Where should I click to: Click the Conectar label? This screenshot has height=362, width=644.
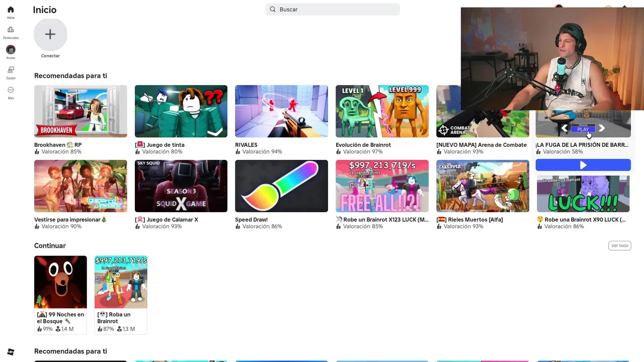coord(50,56)
